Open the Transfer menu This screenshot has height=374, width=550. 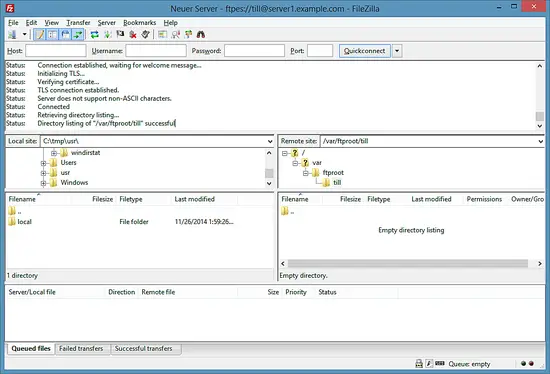(78, 23)
